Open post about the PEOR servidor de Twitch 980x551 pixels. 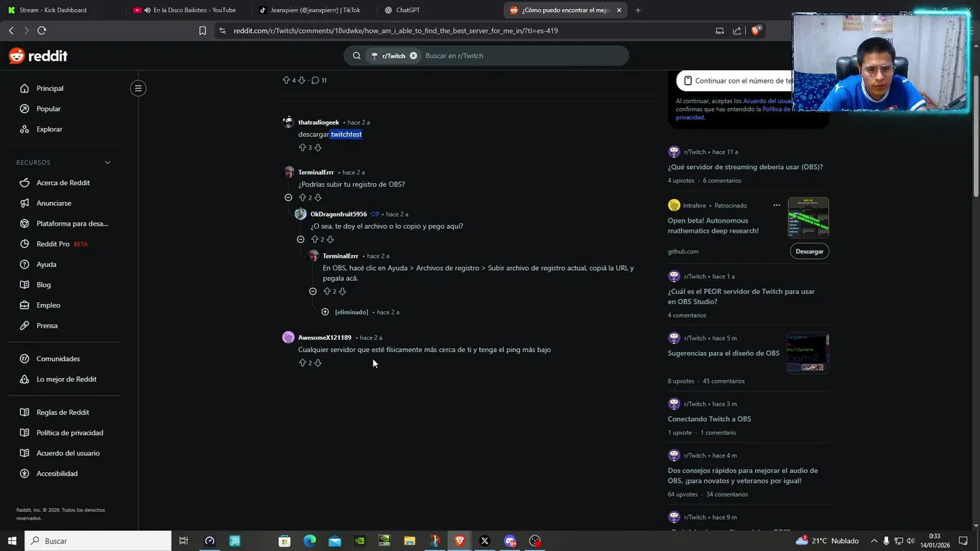(x=741, y=296)
